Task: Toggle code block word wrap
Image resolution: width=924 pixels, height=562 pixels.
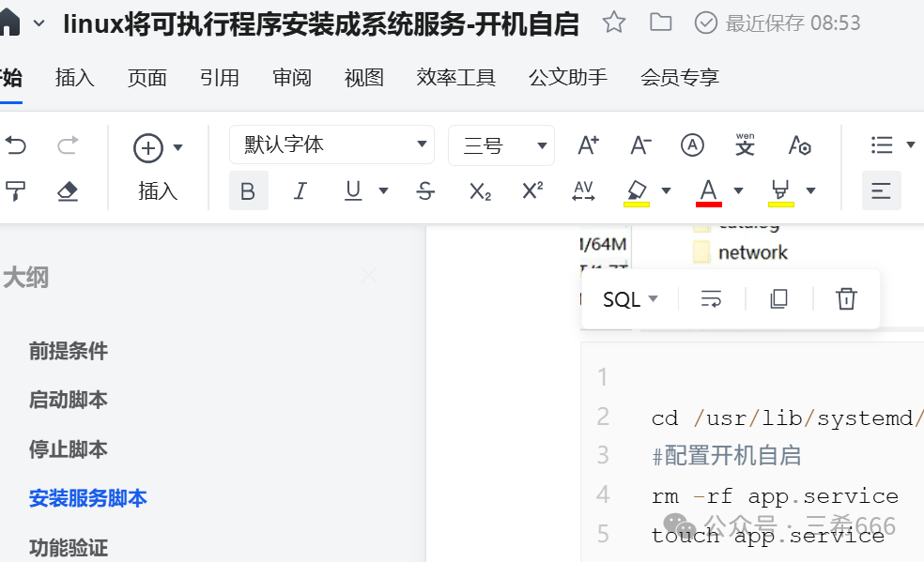Action: tap(711, 299)
